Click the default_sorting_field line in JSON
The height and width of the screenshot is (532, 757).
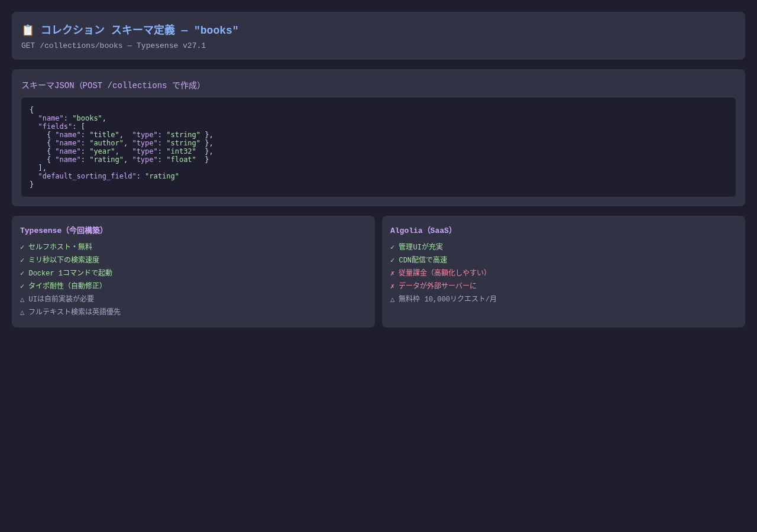[x=108, y=176]
